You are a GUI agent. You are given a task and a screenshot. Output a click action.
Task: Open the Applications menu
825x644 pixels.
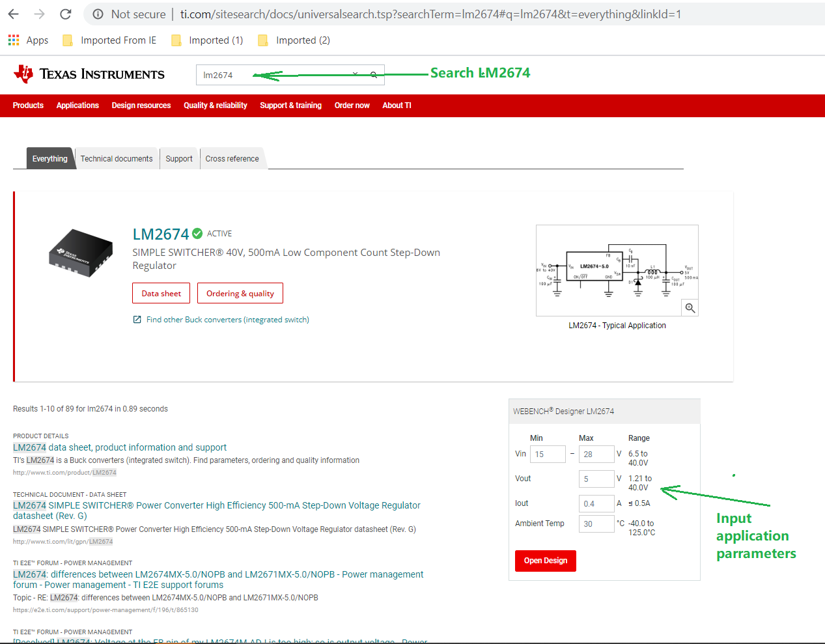(x=77, y=105)
